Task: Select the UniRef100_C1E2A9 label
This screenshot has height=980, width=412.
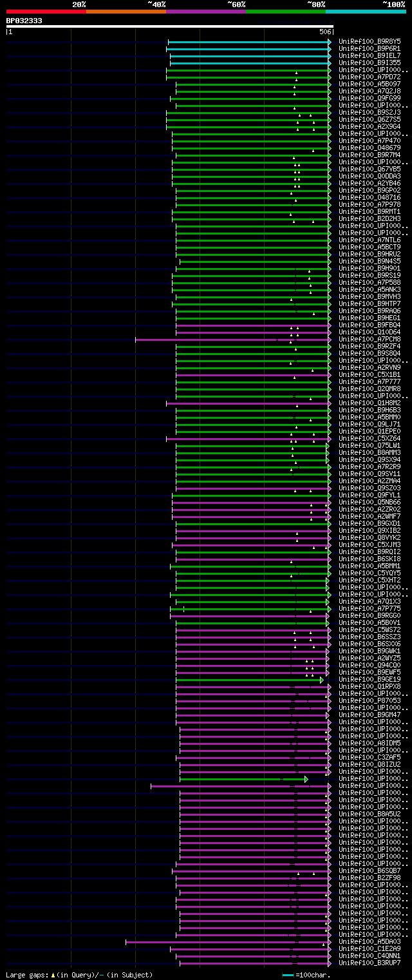Action: point(370,948)
